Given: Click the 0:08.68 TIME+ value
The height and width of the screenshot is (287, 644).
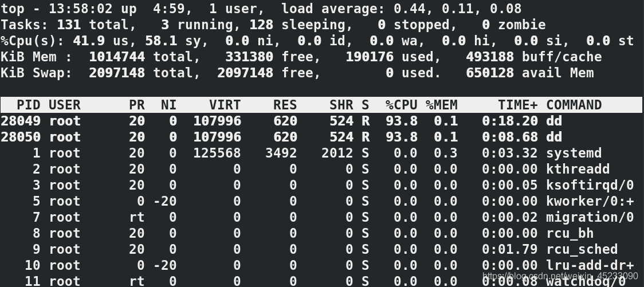Looking at the screenshot, I should tap(510, 137).
